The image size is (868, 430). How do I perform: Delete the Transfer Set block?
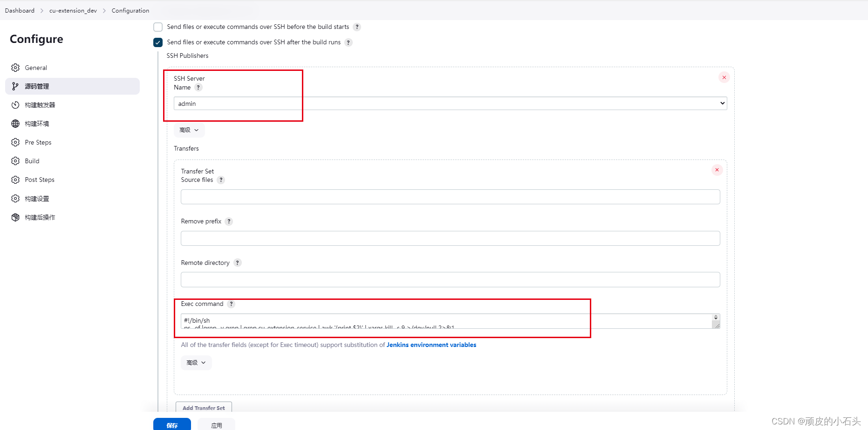coord(717,170)
